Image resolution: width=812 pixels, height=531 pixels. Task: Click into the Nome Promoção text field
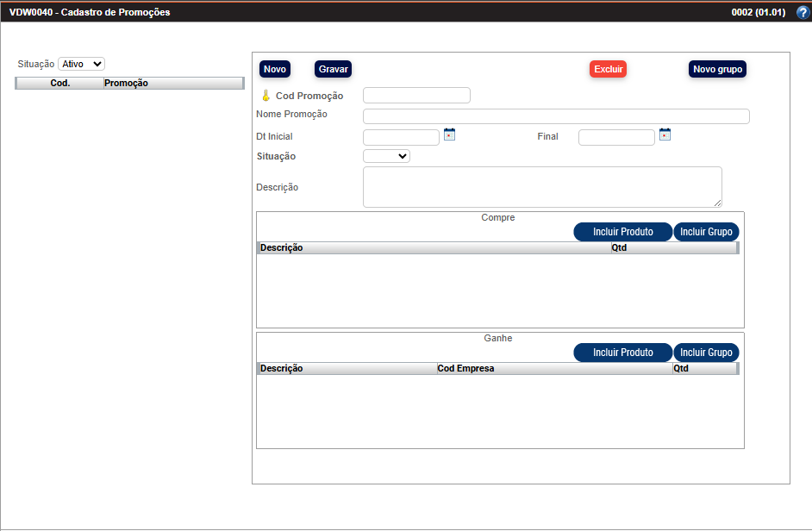[556, 116]
